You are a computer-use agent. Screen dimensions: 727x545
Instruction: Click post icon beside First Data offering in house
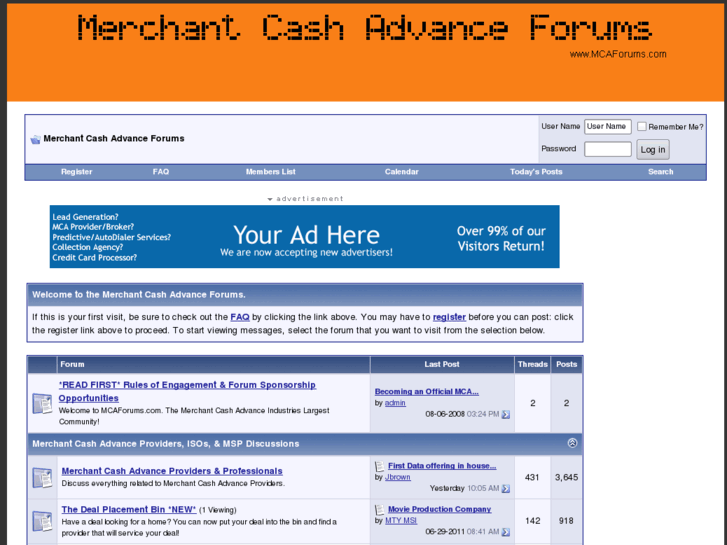tap(380, 466)
